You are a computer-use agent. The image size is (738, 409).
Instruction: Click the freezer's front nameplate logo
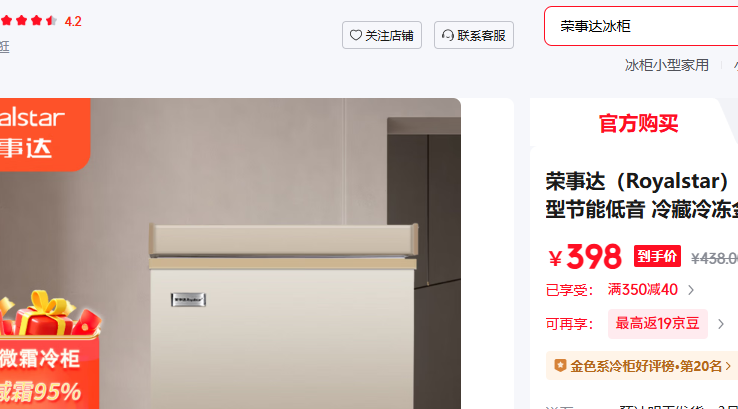188,300
